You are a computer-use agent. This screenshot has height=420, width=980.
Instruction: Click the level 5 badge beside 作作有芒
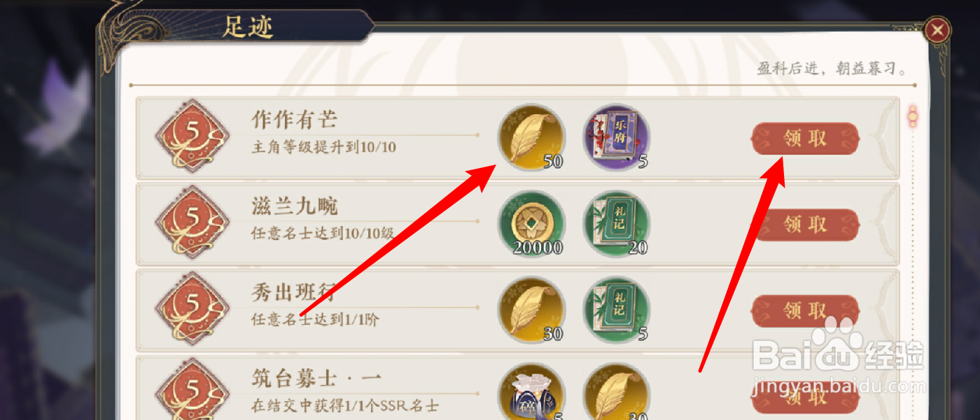click(192, 138)
